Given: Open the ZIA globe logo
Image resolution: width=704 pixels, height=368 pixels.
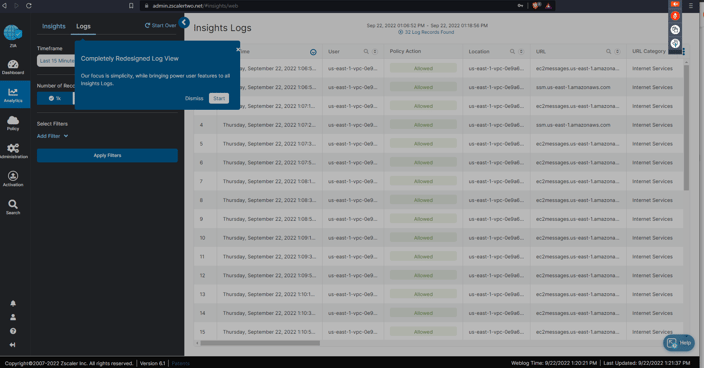Looking at the screenshot, I should pyautogui.click(x=13, y=34).
